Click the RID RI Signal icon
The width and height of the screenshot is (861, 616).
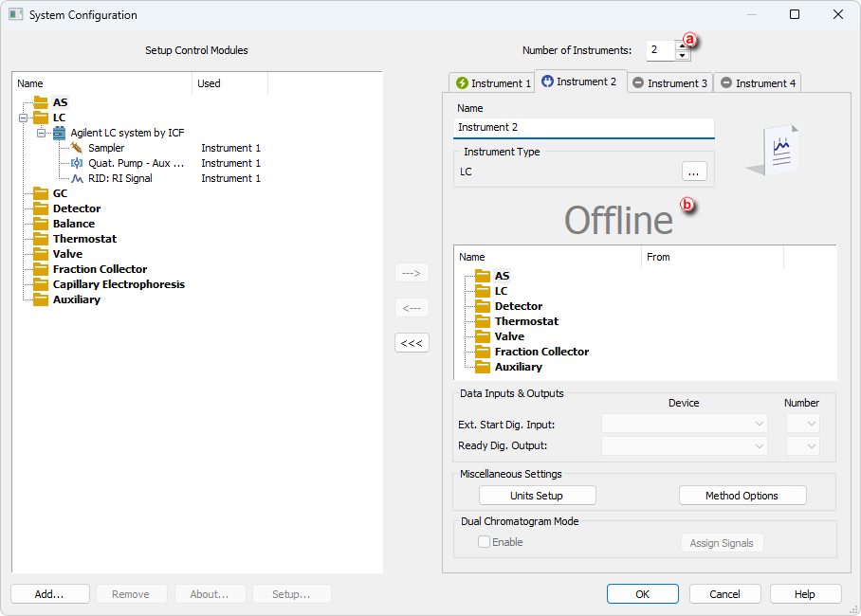pos(77,178)
